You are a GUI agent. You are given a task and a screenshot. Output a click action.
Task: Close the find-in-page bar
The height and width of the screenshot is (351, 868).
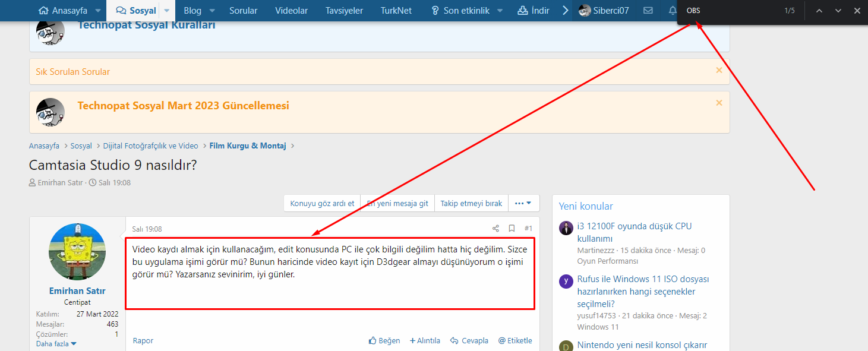click(857, 11)
